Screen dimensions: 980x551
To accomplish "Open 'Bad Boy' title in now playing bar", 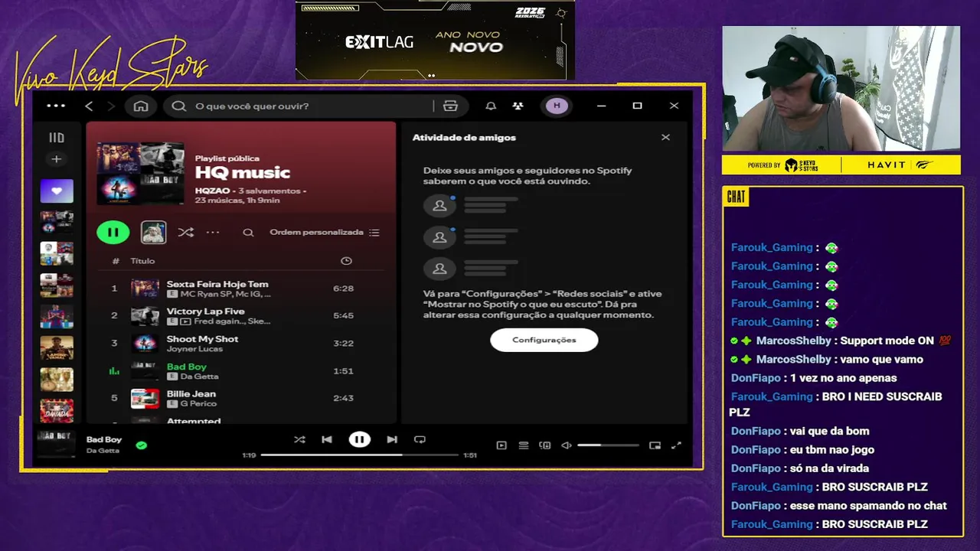I will (104, 439).
